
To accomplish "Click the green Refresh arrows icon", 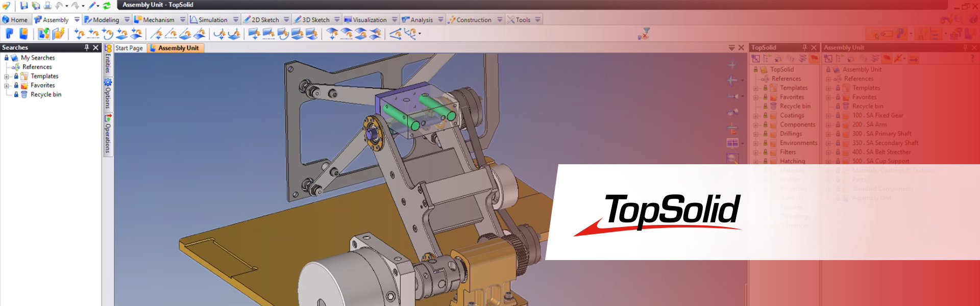I will click(107, 6).
